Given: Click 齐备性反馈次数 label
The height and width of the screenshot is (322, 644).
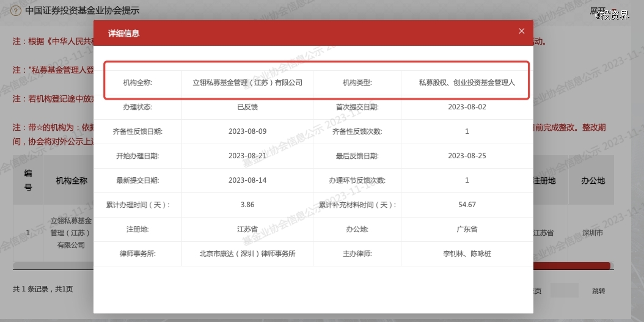Looking at the screenshot, I should point(357,131).
